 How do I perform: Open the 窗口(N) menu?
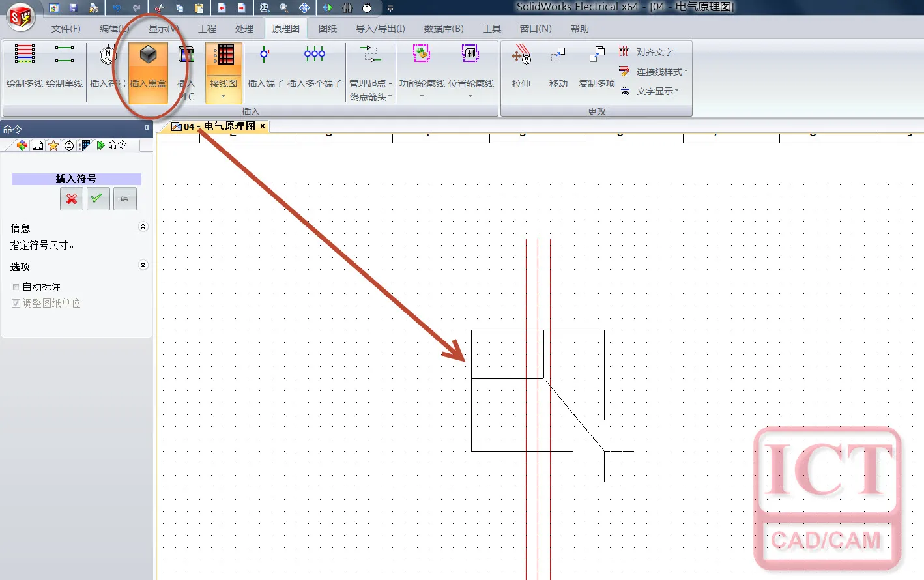coord(536,29)
